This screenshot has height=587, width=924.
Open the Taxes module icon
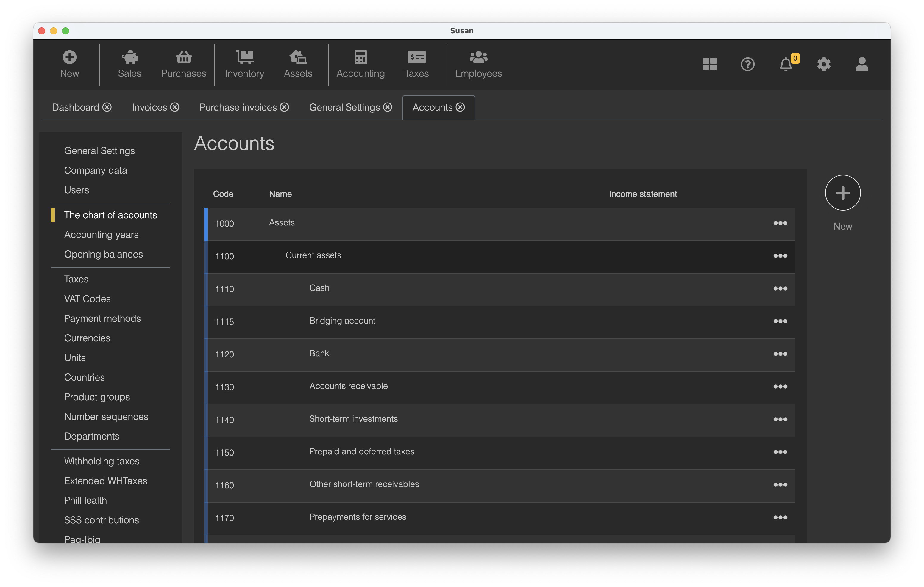click(x=416, y=57)
